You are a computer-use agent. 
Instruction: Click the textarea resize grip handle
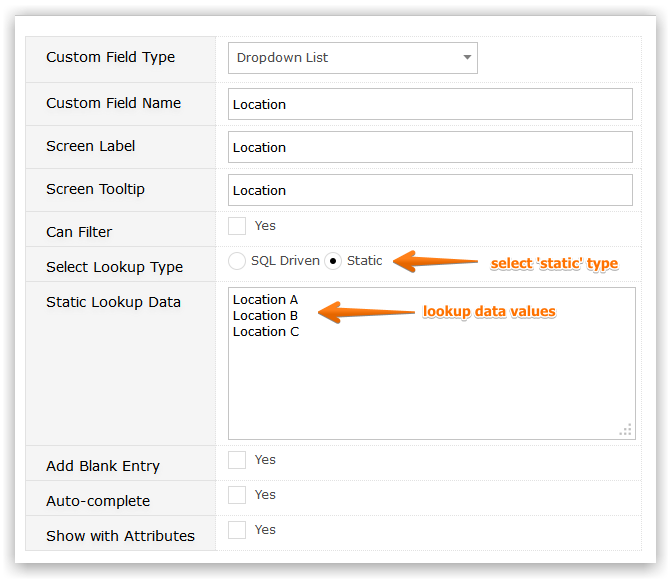tap(626, 430)
